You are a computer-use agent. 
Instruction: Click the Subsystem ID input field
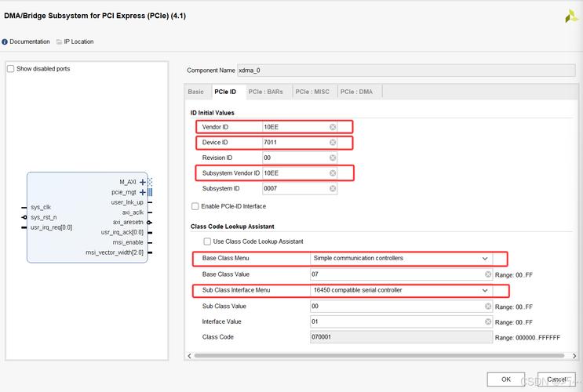point(300,188)
